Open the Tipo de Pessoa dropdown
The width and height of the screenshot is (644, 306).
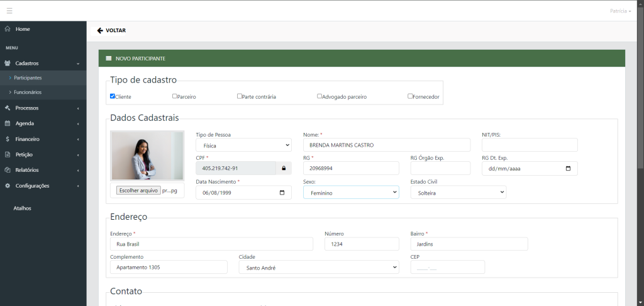click(x=243, y=145)
